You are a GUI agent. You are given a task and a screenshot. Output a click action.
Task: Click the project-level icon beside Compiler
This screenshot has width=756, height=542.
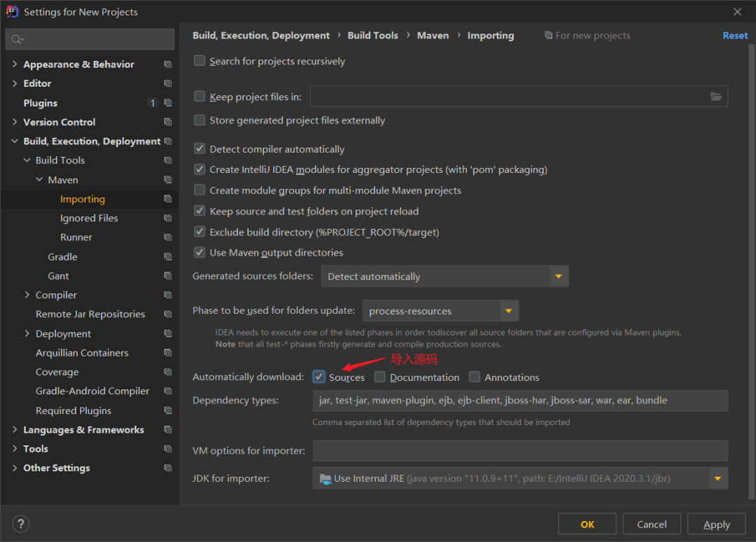click(168, 295)
